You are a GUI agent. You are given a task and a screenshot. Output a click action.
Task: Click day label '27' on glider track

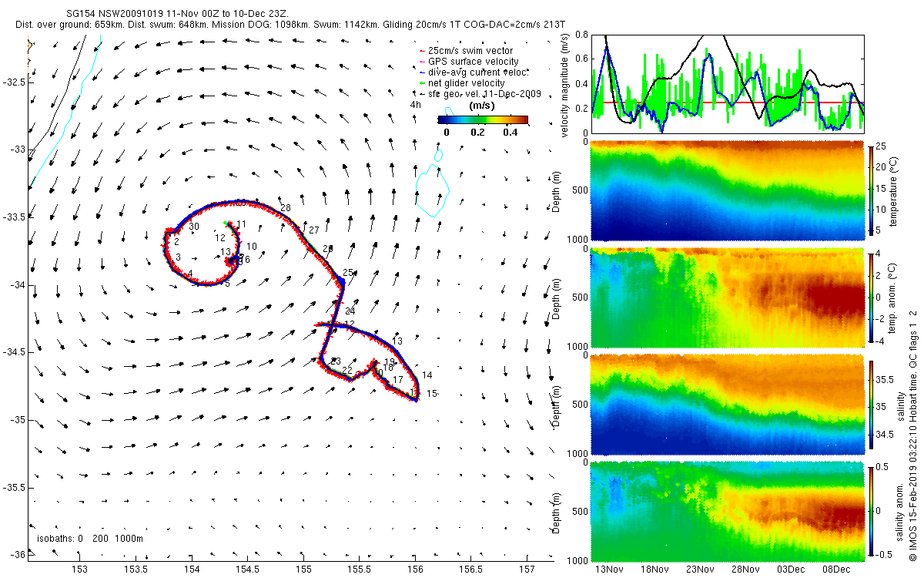click(x=313, y=230)
